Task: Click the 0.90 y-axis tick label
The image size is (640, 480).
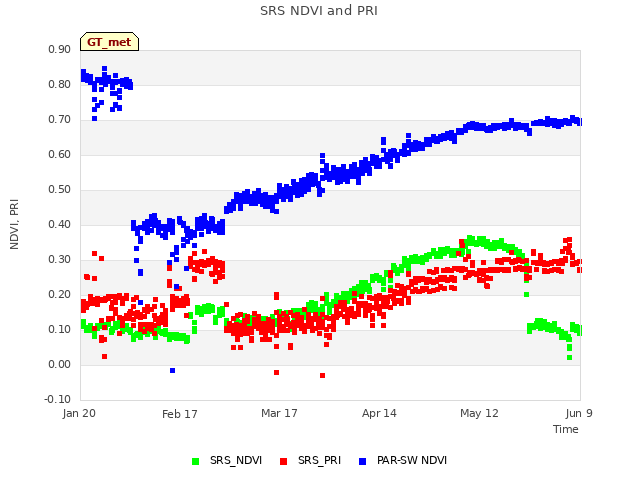Action: [x=60, y=49]
